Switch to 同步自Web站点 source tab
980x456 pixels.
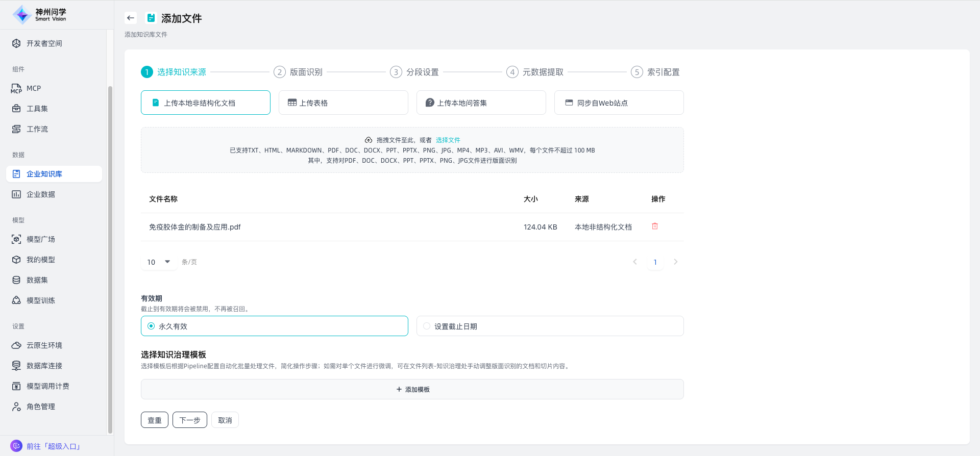pyautogui.click(x=619, y=103)
